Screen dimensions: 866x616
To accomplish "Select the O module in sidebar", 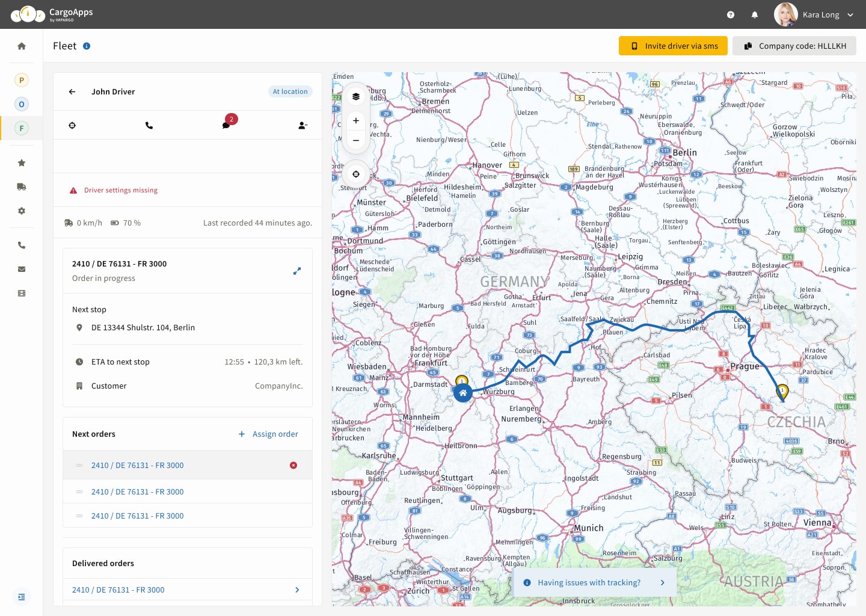I will click(x=22, y=104).
